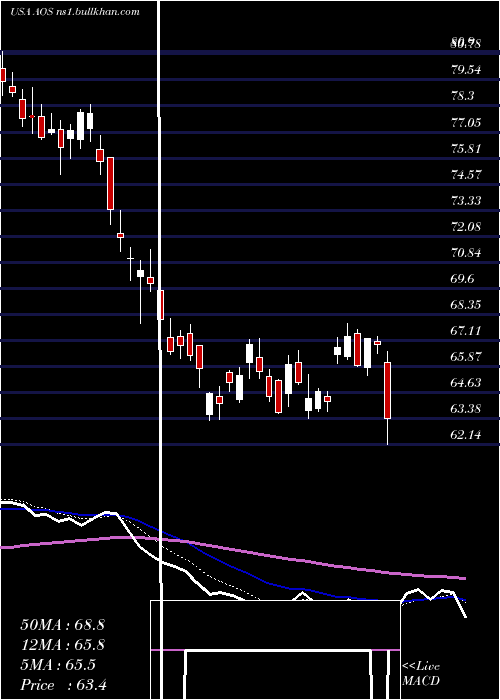Image resolution: width=500 pixels, height=700 pixels.
Task: Click the pink 50MA line end
Action: click(x=464, y=578)
